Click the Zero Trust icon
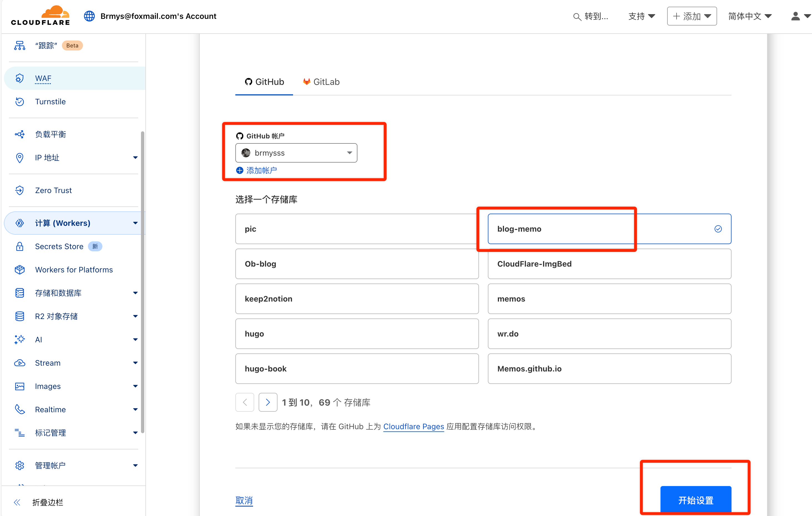812x516 pixels. point(19,190)
